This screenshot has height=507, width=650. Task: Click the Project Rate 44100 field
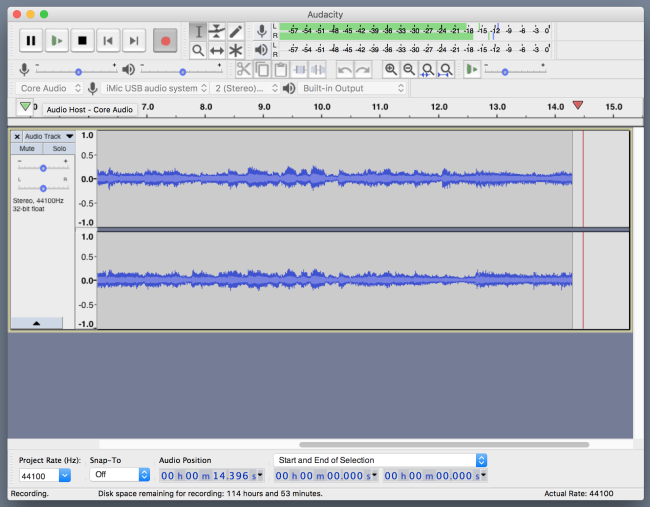(x=39, y=475)
